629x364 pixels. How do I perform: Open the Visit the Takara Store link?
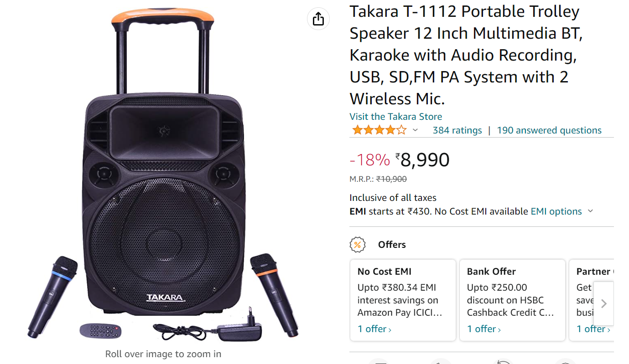pos(395,117)
